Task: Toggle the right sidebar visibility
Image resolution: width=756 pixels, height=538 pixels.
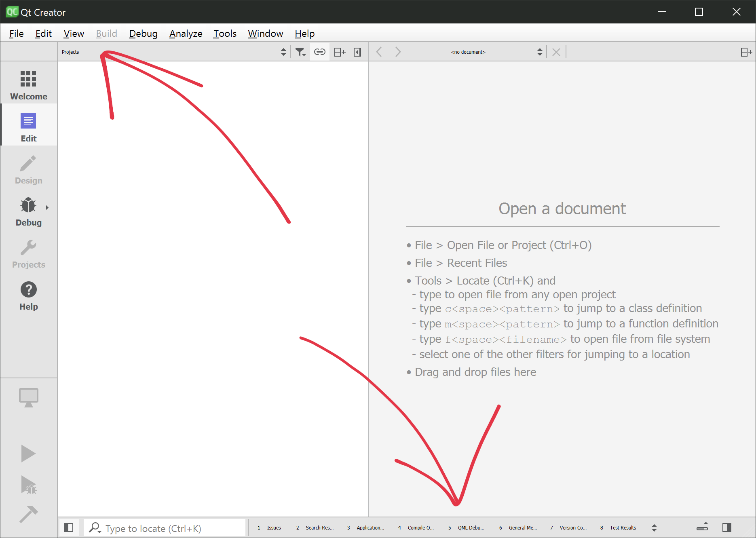Action: 726,527
